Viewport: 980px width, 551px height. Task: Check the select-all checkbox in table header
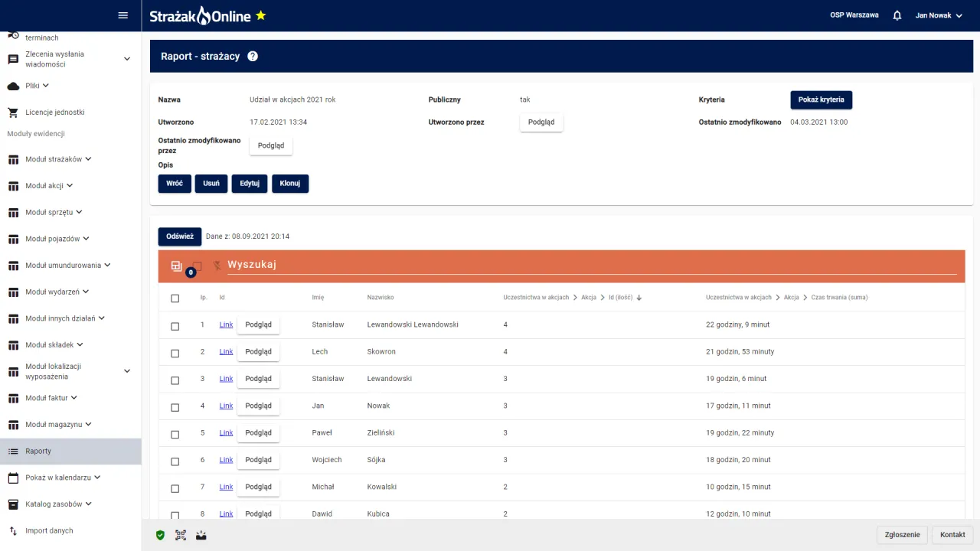coord(175,298)
